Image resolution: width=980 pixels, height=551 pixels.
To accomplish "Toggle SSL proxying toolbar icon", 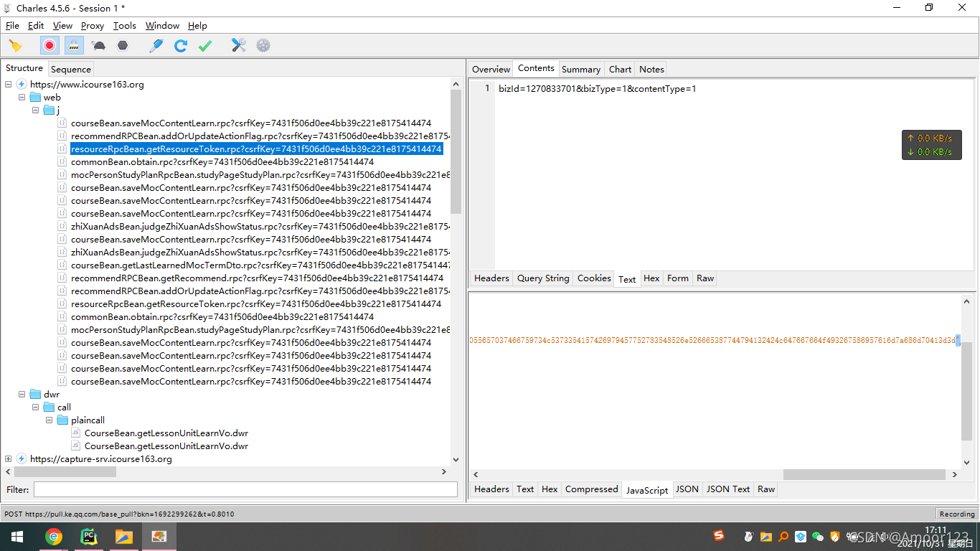I will [73, 46].
